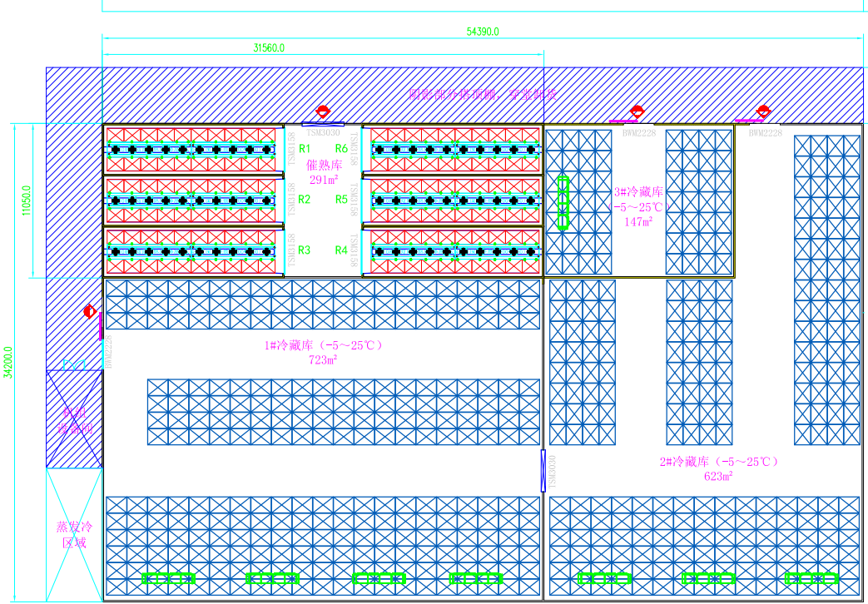Select the 54390.0 overall width dimension

coord(483,32)
